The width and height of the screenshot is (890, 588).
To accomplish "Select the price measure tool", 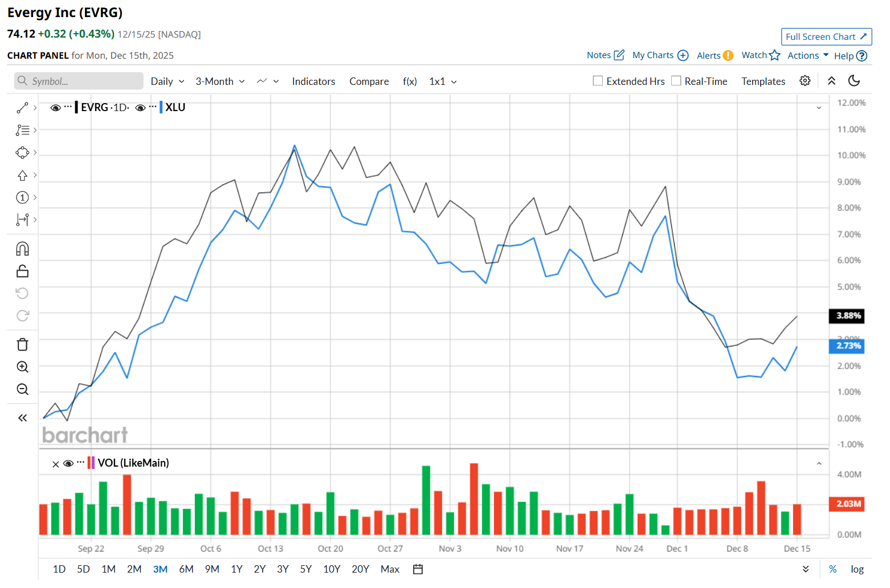I will [22, 219].
